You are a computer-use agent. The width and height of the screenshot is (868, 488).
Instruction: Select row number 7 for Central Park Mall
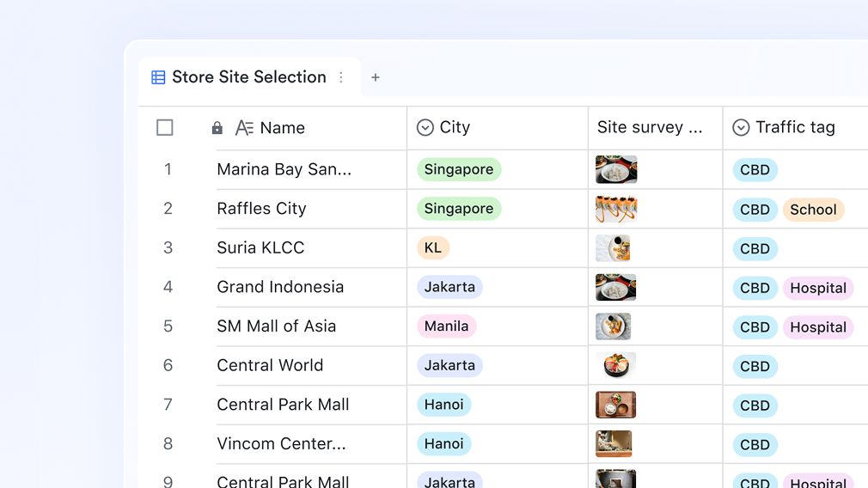pyautogui.click(x=168, y=405)
